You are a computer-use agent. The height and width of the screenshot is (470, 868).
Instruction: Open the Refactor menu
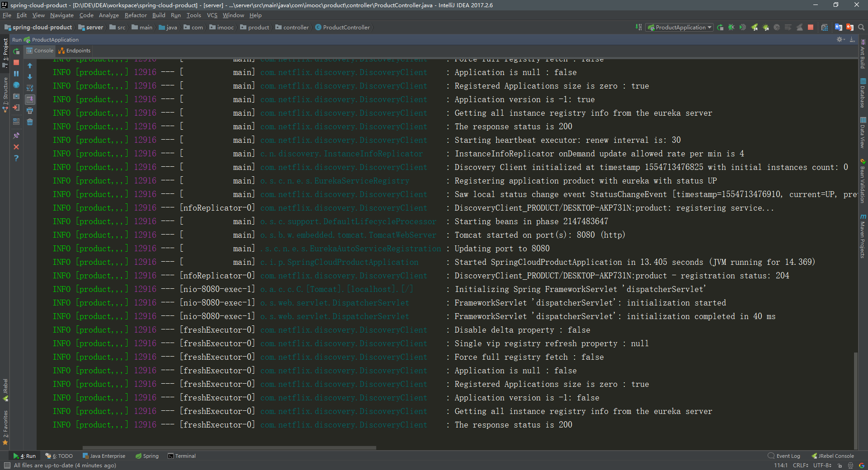(x=136, y=15)
